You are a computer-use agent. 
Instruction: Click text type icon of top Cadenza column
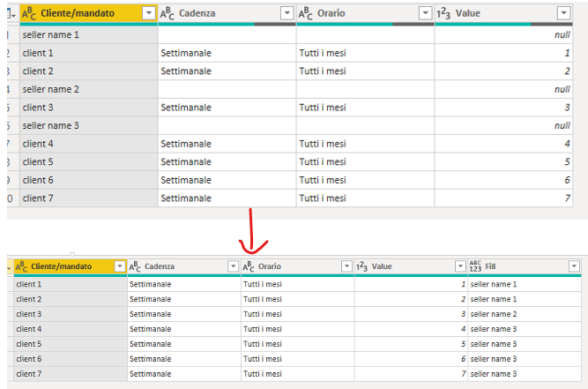(167, 13)
